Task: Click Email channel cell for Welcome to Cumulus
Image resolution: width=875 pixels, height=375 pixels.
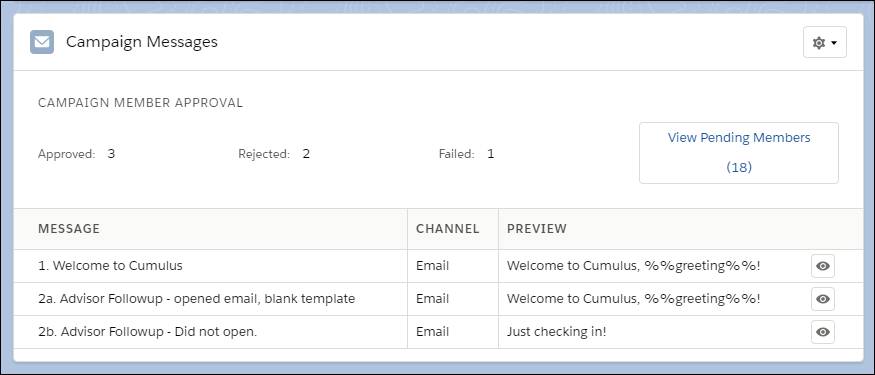Action: click(x=432, y=266)
